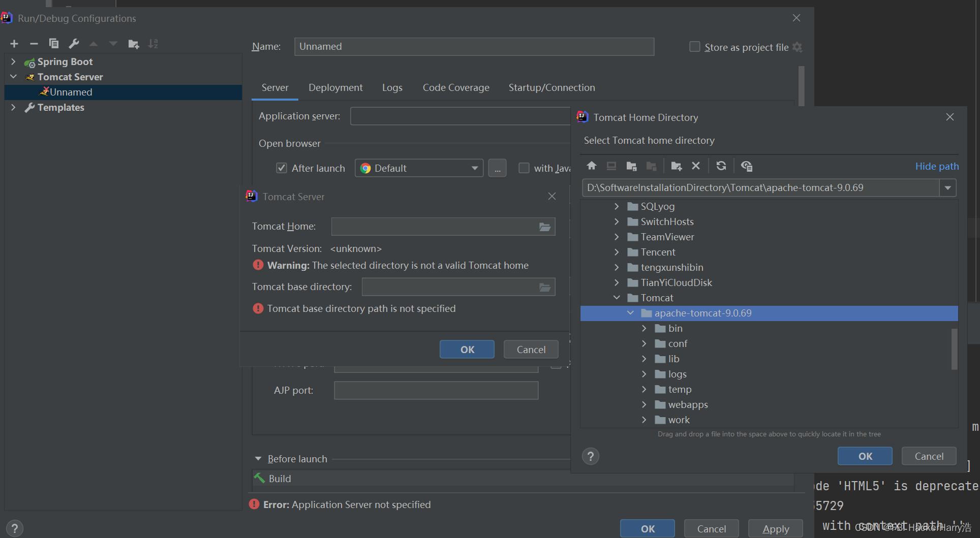Open help in Run/Debug Configurations window

pyautogui.click(x=15, y=528)
